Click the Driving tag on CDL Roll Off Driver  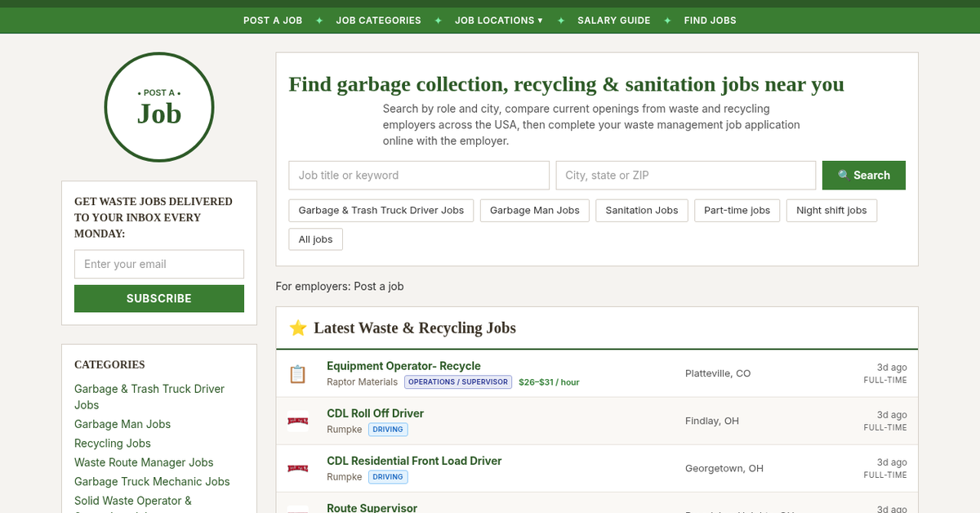pos(388,430)
